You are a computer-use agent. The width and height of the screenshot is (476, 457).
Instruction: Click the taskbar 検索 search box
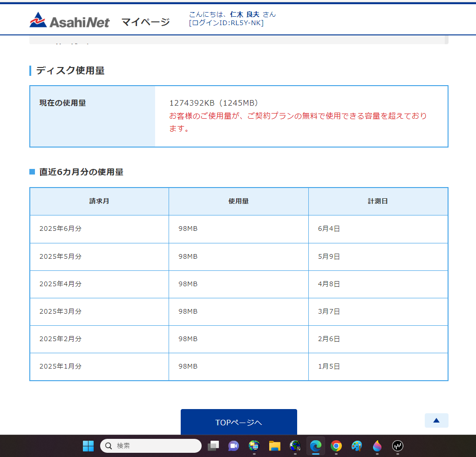151,446
